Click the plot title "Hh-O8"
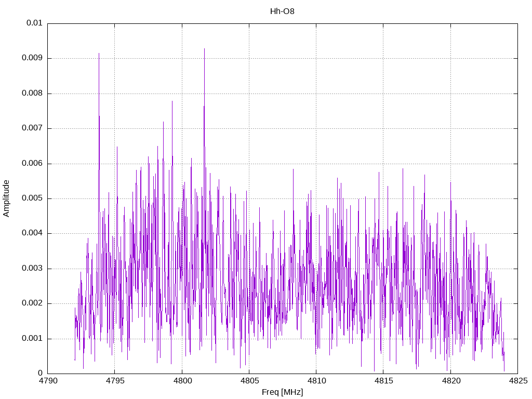 coord(282,11)
